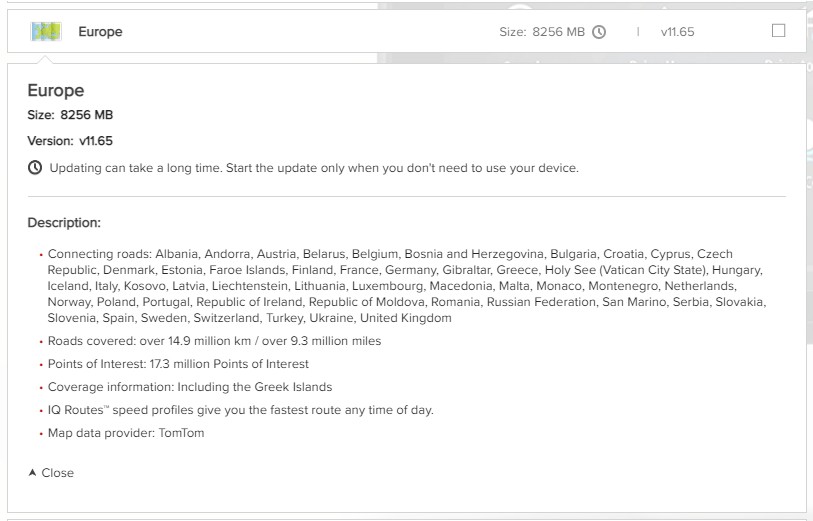This screenshot has width=813, height=521.
Task: Click 'Map data provider: TomTom' line
Action: pos(126,433)
